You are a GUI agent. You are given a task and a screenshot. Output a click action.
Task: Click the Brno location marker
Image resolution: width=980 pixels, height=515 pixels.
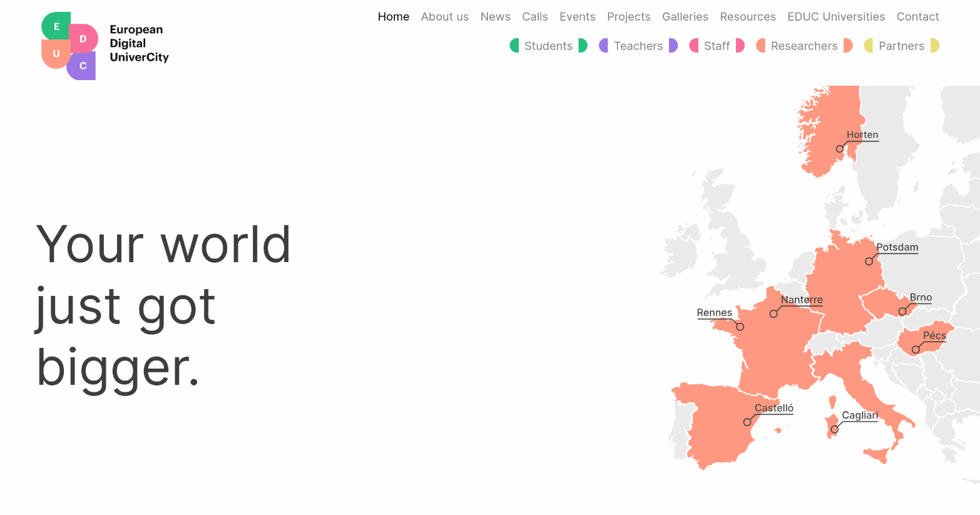click(902, 312)
